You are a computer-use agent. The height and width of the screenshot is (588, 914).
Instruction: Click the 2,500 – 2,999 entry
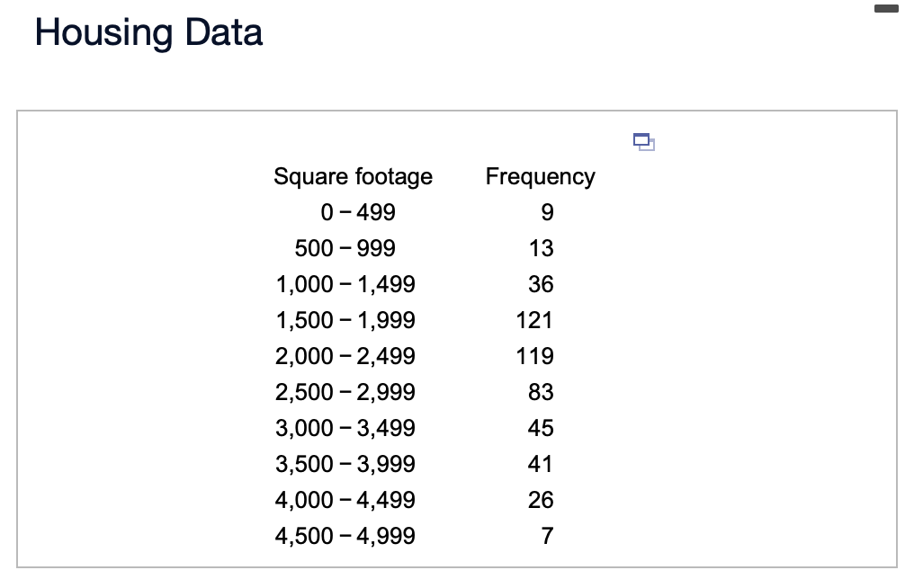(x=345, y=392)
